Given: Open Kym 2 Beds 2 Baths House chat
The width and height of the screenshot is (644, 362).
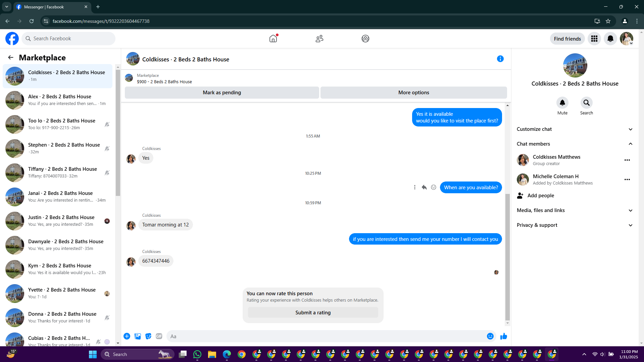Looking at the screenshot, I should point(57,269).
